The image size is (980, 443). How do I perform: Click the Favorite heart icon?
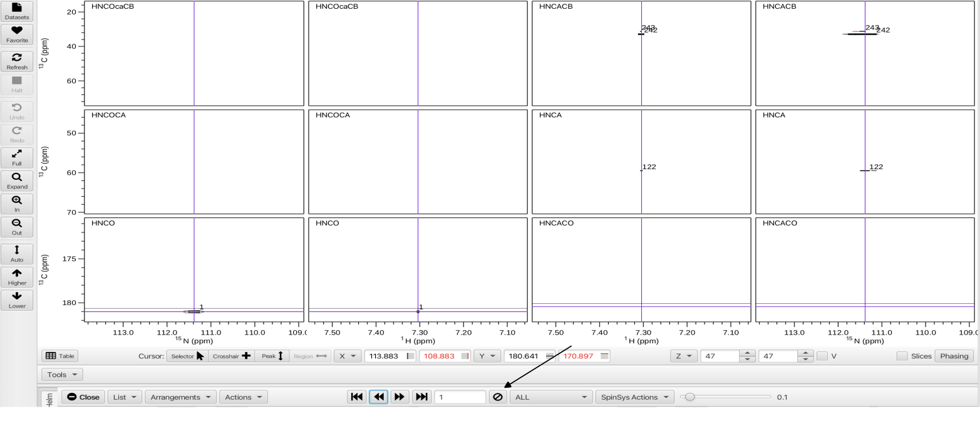tap(17, 34)
